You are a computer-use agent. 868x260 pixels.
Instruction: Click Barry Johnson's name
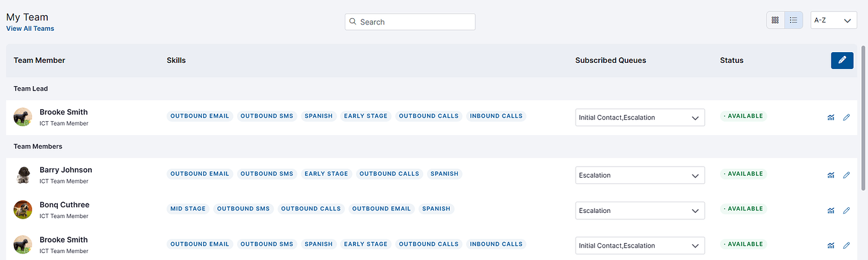(65, 170)
